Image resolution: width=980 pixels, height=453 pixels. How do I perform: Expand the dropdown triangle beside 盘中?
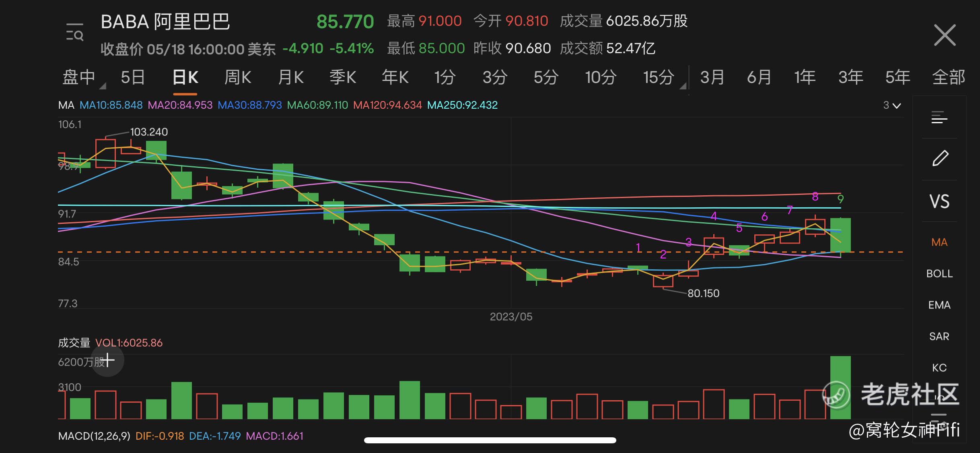point(102,85)
